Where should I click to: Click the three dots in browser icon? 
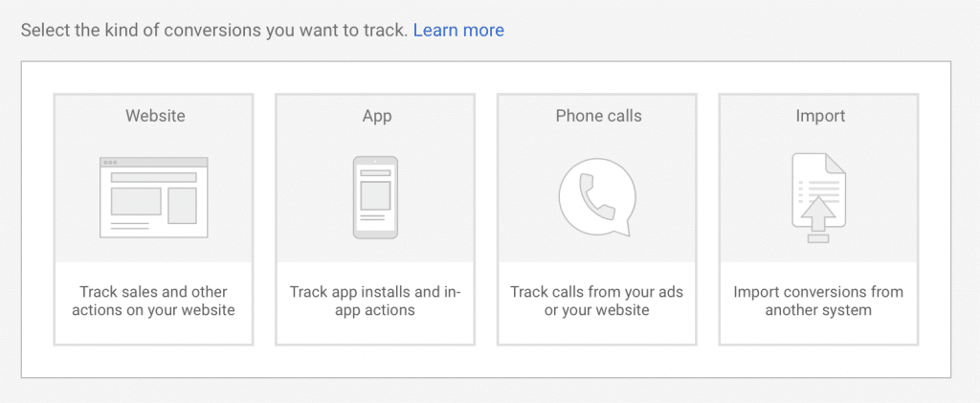point(110,163)
